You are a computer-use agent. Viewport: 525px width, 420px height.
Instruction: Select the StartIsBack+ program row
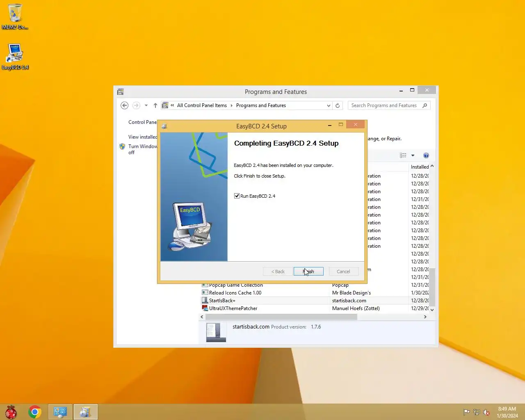(315, 301)
